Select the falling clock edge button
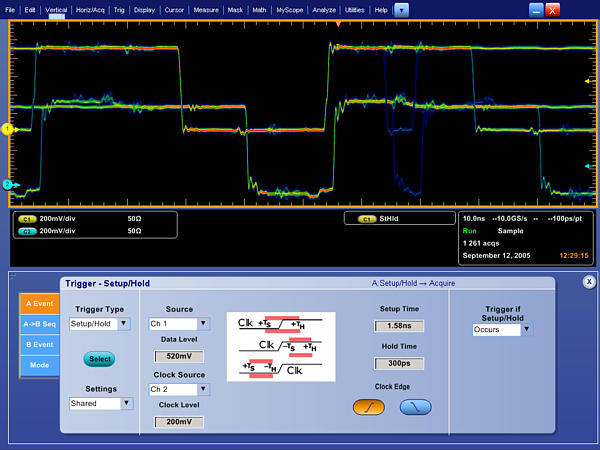 pyautogui.click(x=415, y=406)
